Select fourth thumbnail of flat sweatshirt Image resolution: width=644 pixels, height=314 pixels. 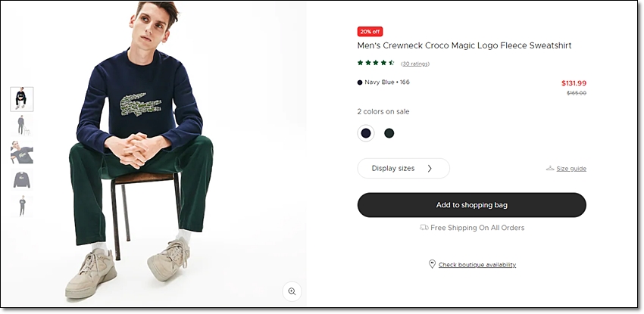(x=22, y=179)
